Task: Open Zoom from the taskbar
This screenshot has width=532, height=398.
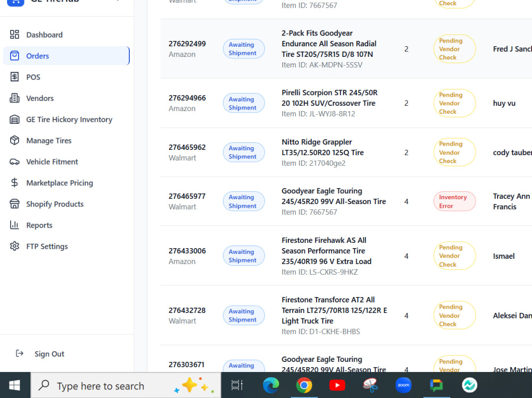Action: pos(403,385)
